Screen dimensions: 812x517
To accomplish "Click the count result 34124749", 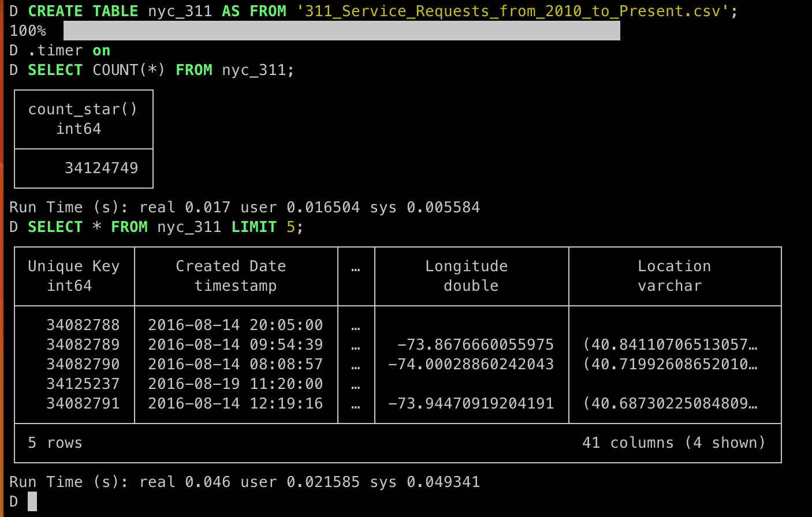I will click(x=102, y=168).
